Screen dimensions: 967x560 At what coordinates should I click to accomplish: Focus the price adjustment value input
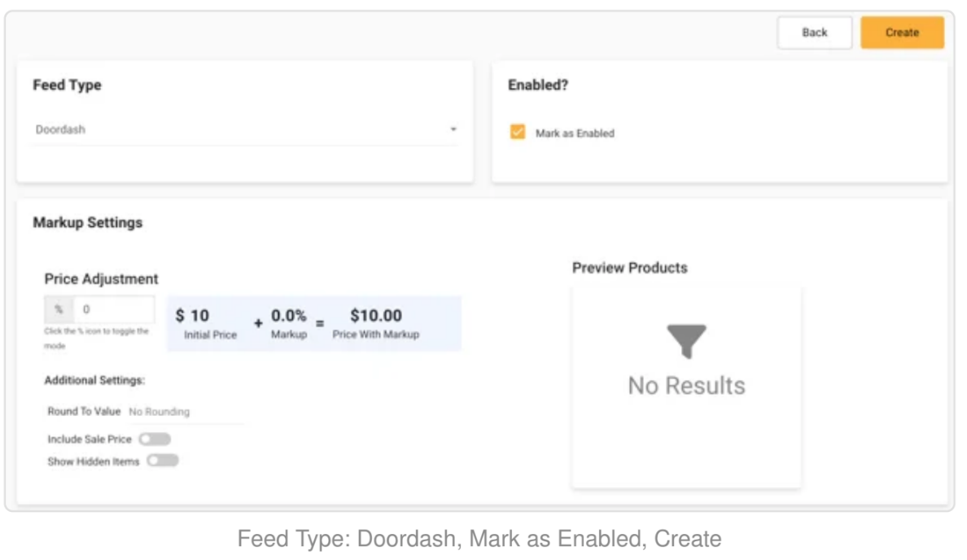(x=114, y=309)
